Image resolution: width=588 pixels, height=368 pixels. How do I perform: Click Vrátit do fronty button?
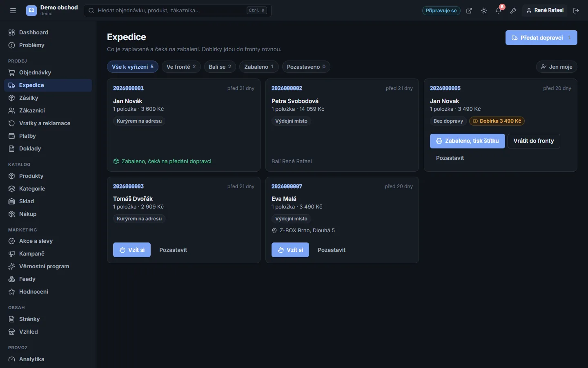pos(534,141)
